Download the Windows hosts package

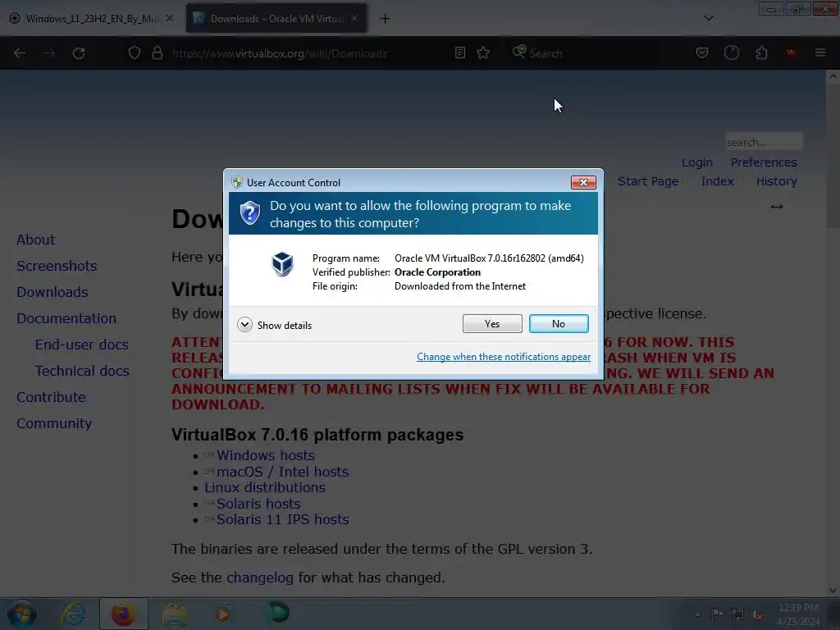[x=266, y=455]
